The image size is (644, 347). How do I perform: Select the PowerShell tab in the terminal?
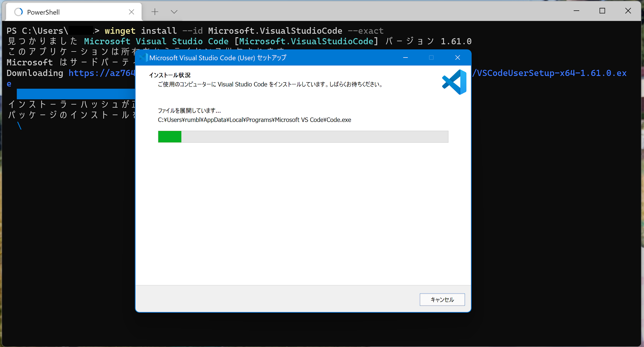pos(74,12)
